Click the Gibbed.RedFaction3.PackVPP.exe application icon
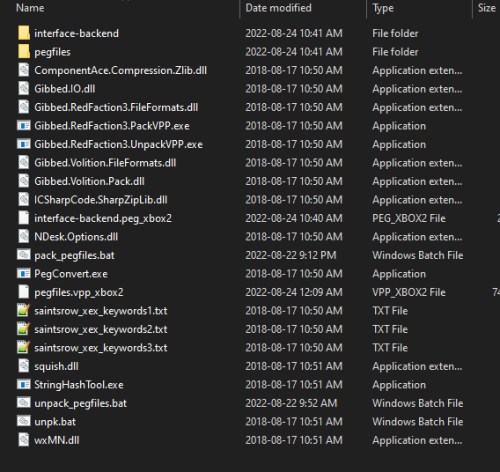This screenshot has width=500, height=472. point(23,125)
